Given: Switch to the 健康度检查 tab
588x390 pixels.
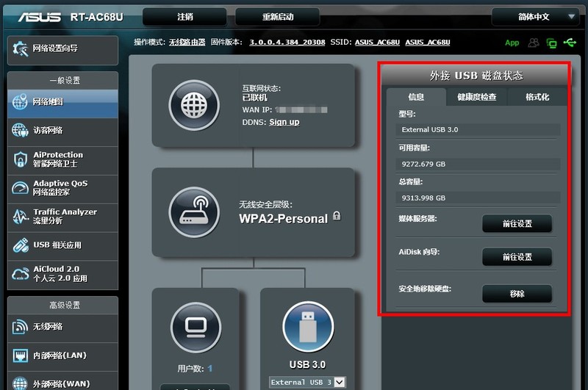Looking at the screenshot, I should tap(476, 97).
